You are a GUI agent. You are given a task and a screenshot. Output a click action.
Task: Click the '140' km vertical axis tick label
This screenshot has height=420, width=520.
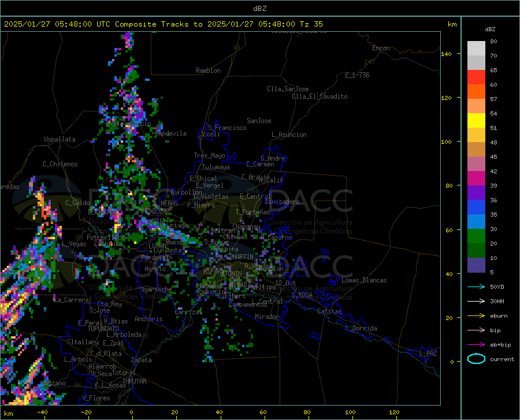[446, 54]
